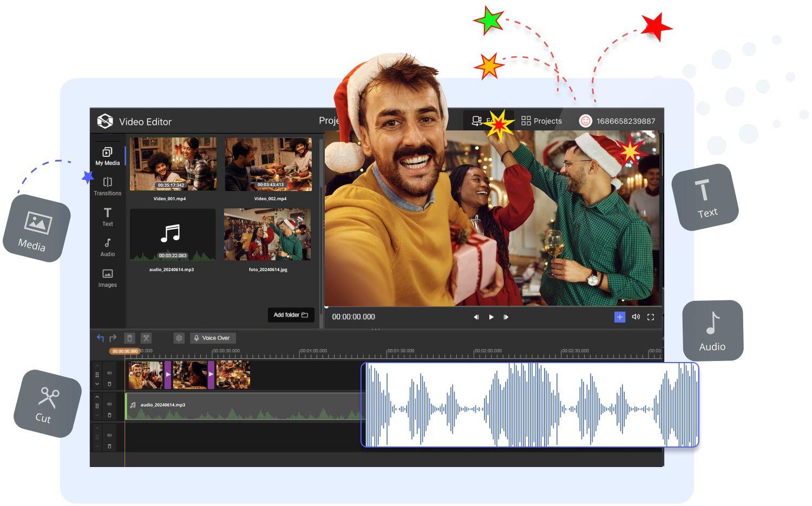Collapse the video track using down chevron
This screenshot has width=812, height=506.
[x=97, y=384]
